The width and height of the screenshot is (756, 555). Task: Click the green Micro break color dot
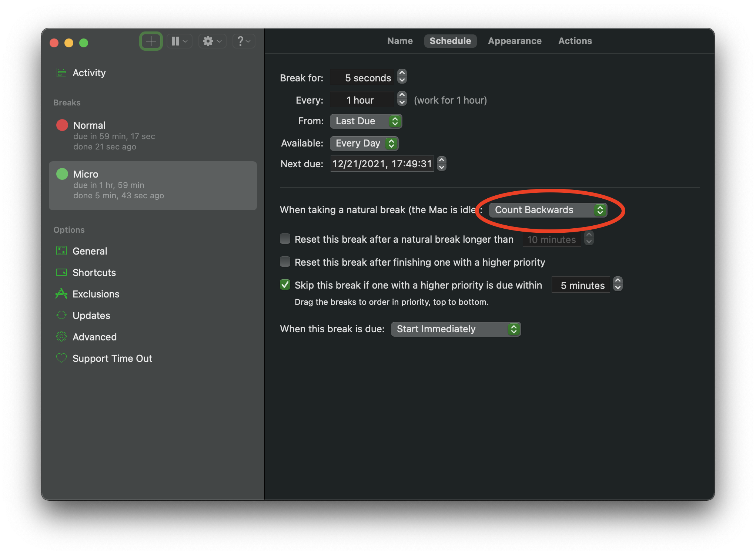click(62, 174)
